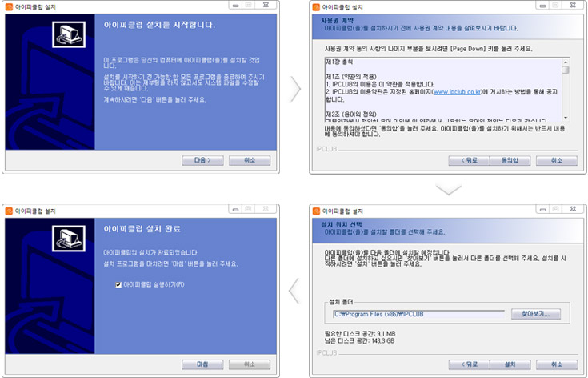Click the 아이피클럽 설치를 시작합니다. heading
Viewport: 588px width, 378px height.
pos(159,25)
